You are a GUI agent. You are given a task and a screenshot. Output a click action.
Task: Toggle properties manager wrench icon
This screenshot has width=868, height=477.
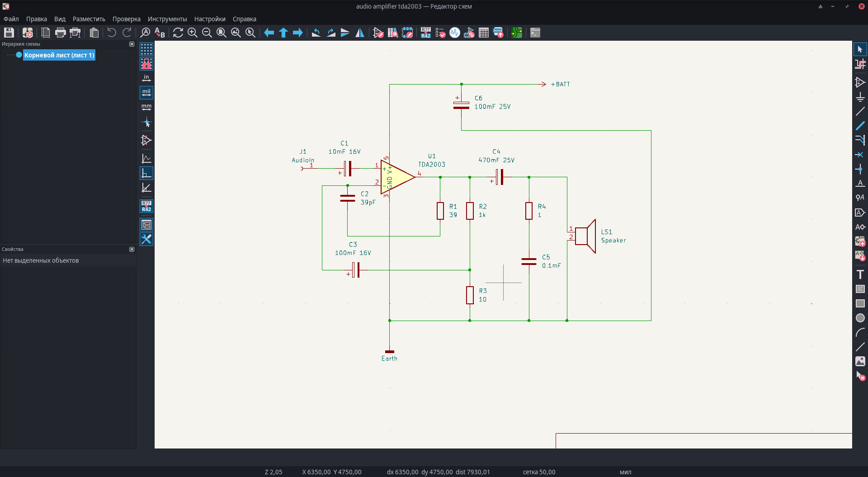146,239
